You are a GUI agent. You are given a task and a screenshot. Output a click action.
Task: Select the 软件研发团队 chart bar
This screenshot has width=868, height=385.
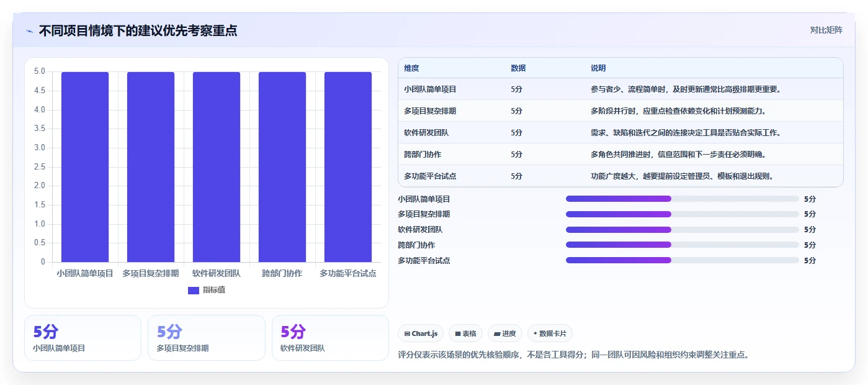tap(217, 167)
